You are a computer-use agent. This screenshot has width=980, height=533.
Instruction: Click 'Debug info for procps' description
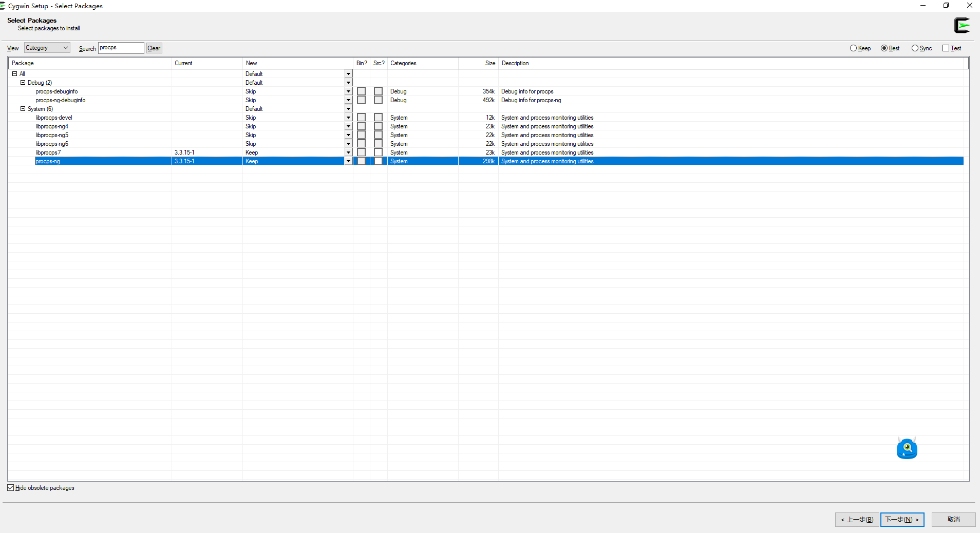[x=527, y=91]
